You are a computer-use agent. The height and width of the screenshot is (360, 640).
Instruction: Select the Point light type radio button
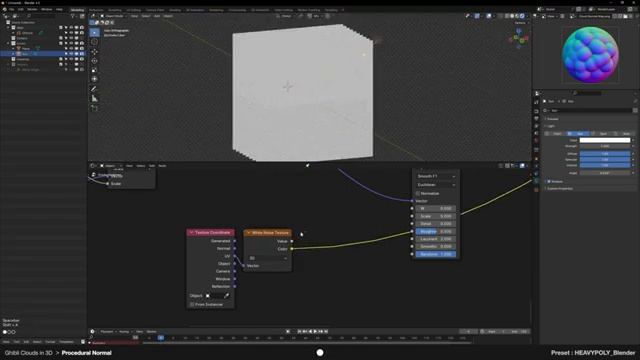click(x=555, y=133)
